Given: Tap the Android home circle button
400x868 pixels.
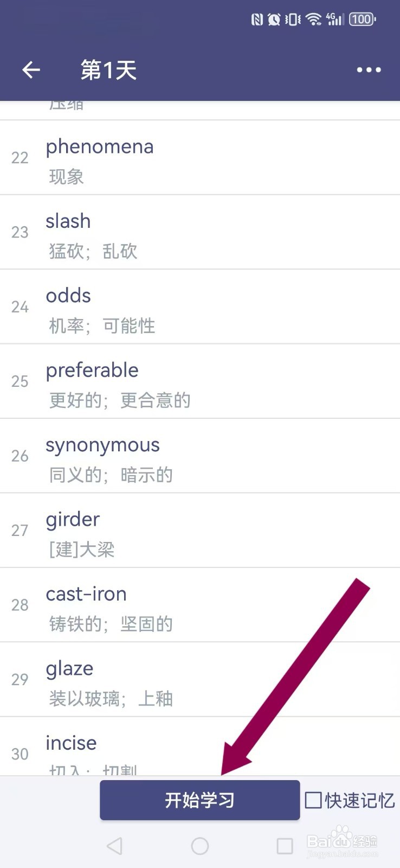Looking at the screenshot, I should [200, 846].
